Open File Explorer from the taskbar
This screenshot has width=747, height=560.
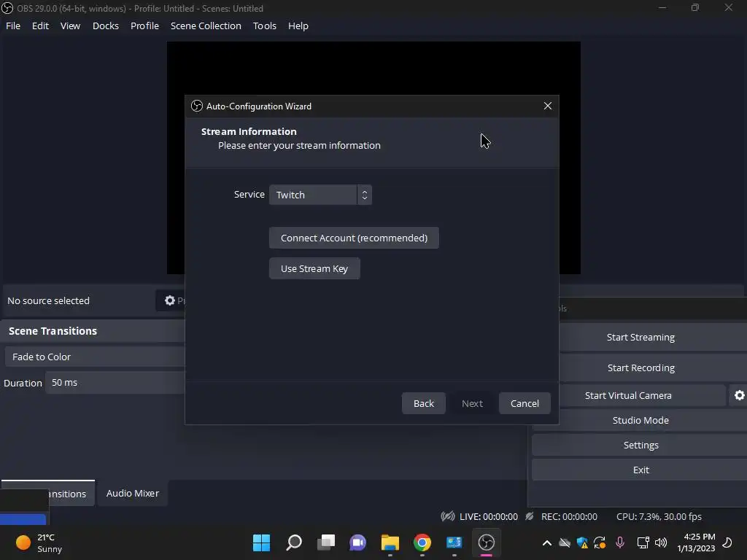pyautogui.click(x=390, y=542)
